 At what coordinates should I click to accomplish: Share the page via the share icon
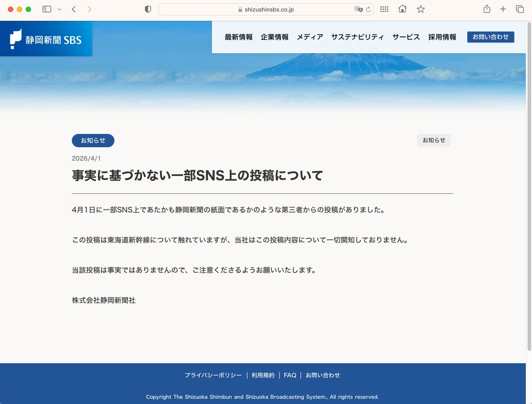click(x=486, y=8)
